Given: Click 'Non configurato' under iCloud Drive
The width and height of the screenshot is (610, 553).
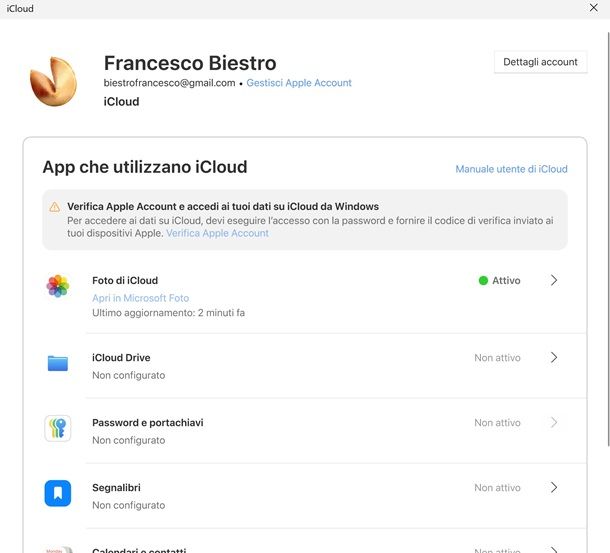Looking at the screenshot, I should coord(128,376).
